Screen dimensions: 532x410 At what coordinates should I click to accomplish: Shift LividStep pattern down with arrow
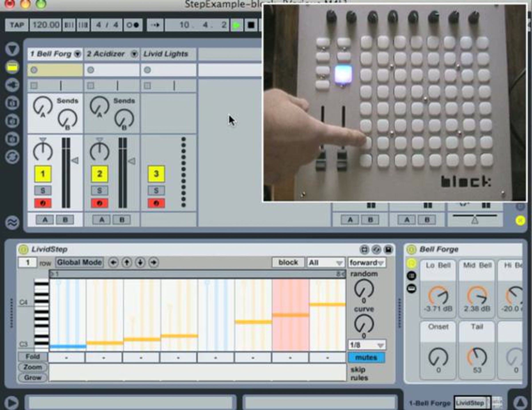click(140, 262)
